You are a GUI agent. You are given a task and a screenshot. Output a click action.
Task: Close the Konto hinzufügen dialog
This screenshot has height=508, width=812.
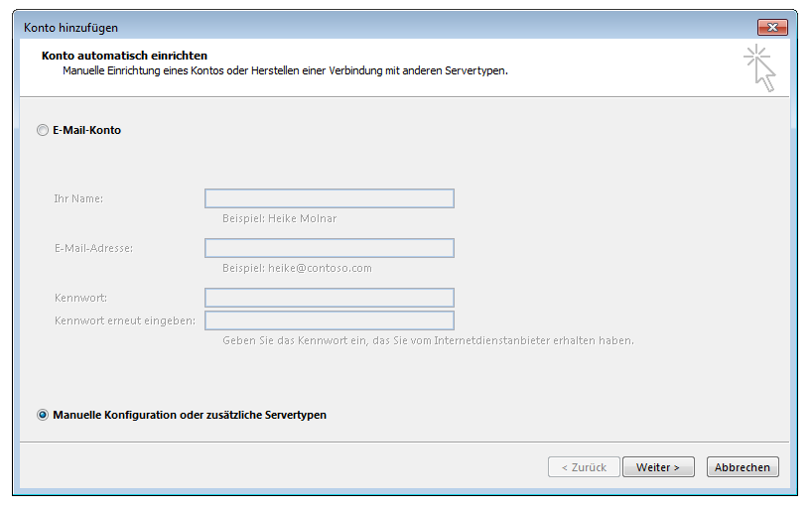pyautogui.click(x=771, y=27)
